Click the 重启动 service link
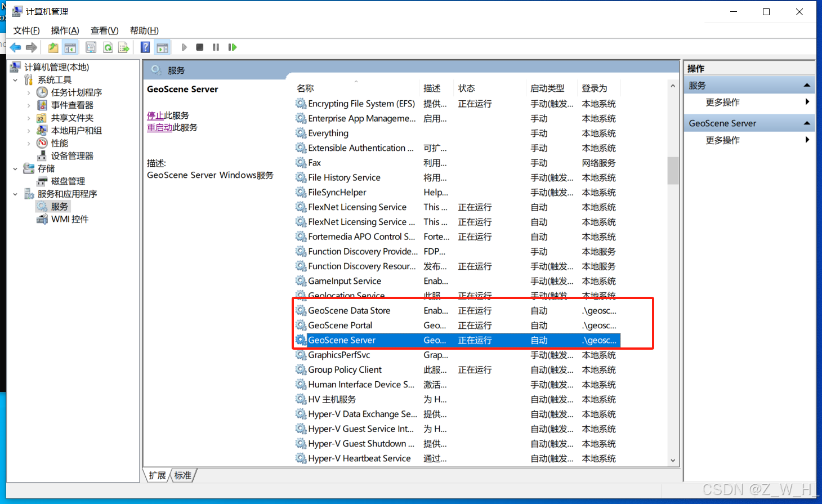The width and height of the screenshot is (822, 504). click(x=160, y=128)
